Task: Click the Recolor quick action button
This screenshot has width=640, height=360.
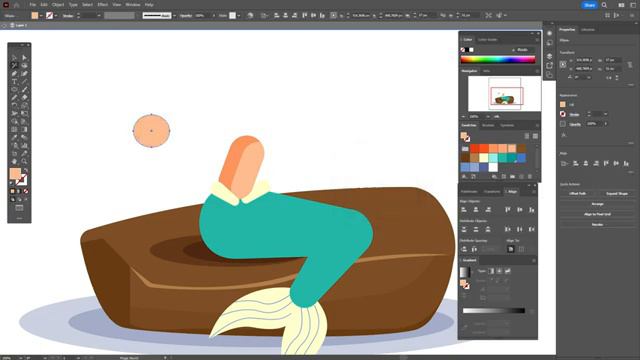Action: (x=597, y=224)
